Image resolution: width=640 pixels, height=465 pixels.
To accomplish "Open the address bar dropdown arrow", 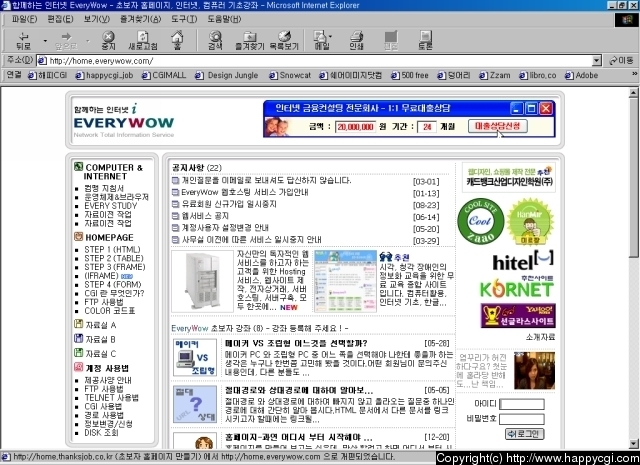I will click(597, 61).
